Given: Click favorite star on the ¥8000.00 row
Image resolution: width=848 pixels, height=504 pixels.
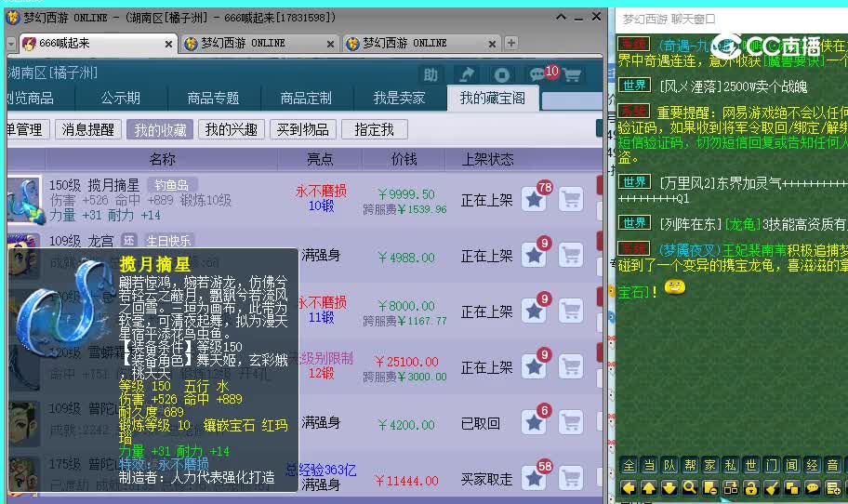Looking at the screenshot, I should (535, 311).
